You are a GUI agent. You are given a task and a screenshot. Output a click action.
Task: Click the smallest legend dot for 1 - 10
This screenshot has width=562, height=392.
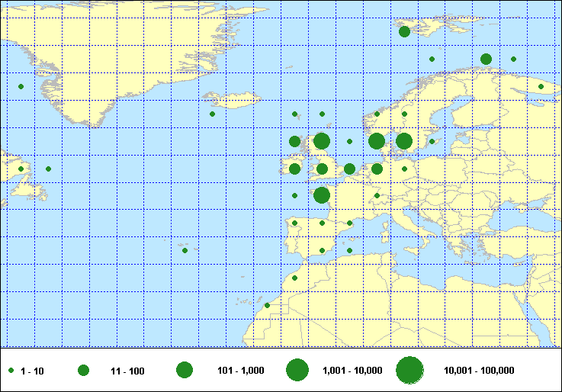pyautogui.click(x=11, y=370)
